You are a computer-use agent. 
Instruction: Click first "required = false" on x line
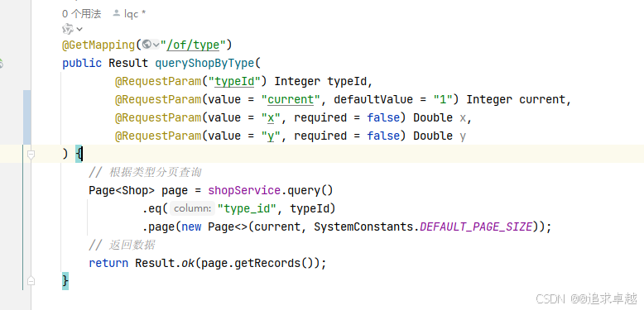click(x=347, y=117)
